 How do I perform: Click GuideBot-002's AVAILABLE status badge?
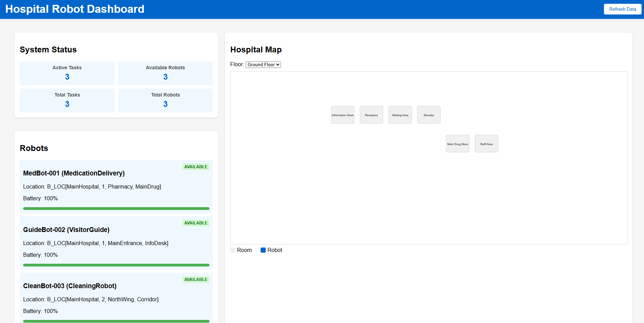click(x=196, y=223)
